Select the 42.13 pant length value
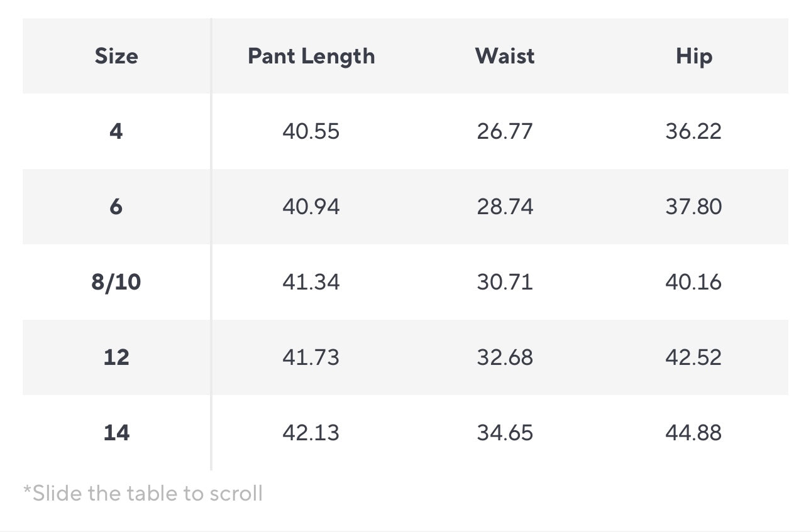 click(x=311, y=433)
